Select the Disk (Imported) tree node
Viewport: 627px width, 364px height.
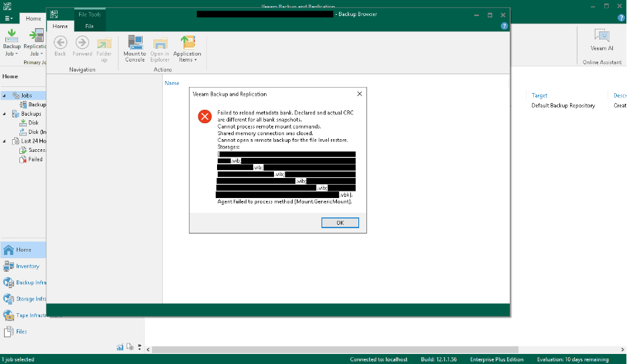point(38,132)
